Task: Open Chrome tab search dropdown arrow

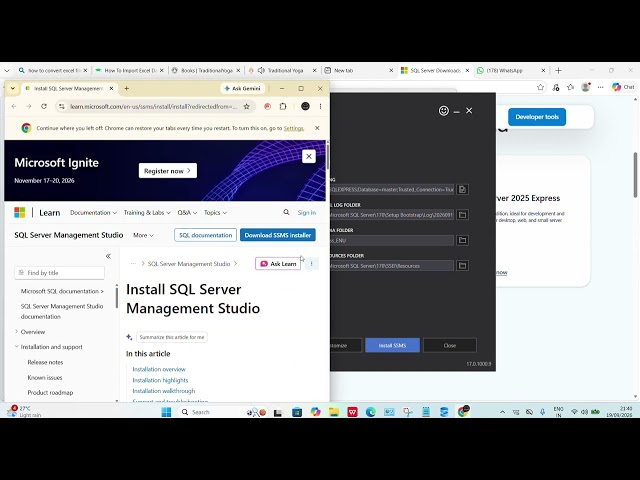Action: [13, 88]
